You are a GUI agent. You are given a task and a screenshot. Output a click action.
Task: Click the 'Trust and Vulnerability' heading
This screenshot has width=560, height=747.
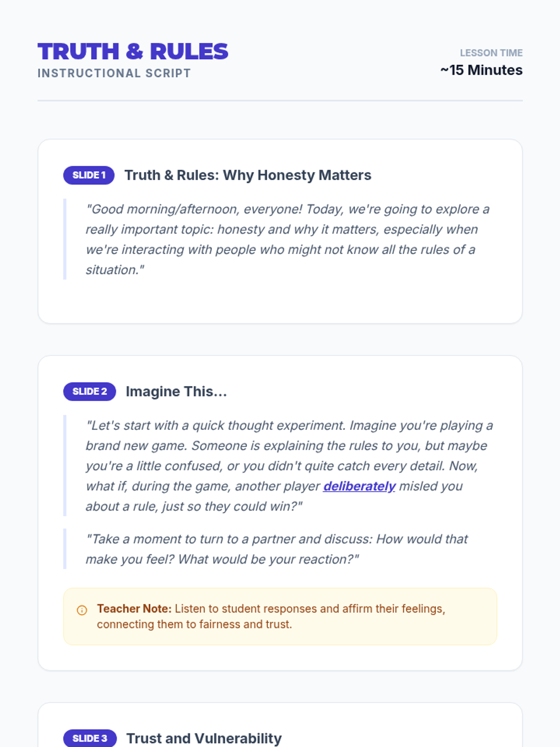pos(204,738)
